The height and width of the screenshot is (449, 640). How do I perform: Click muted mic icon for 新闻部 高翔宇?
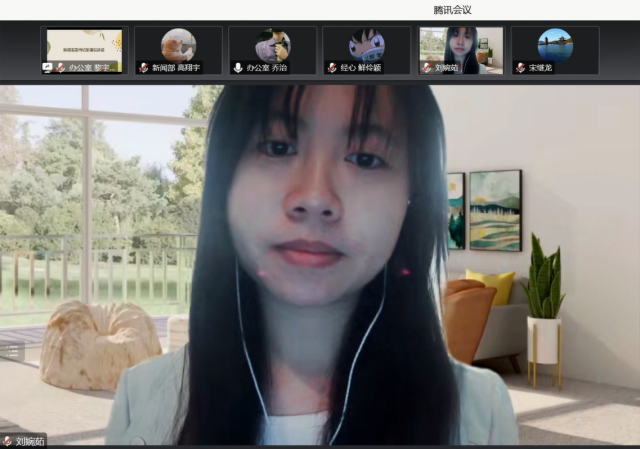click(x=143, y=68)
